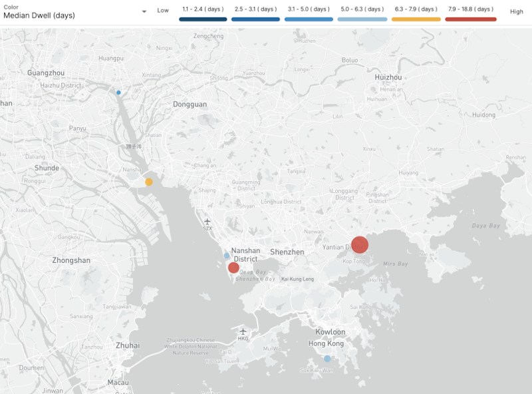This screenshot has height=394, width=532.
Task: Open the Median Dwell (days) color dropdown
Action: (144, 11)
